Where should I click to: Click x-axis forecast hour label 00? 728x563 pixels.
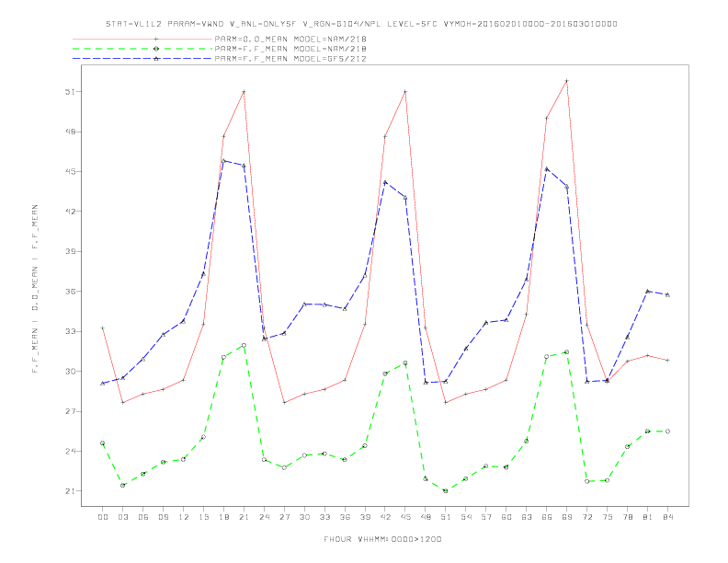point(103,517)
